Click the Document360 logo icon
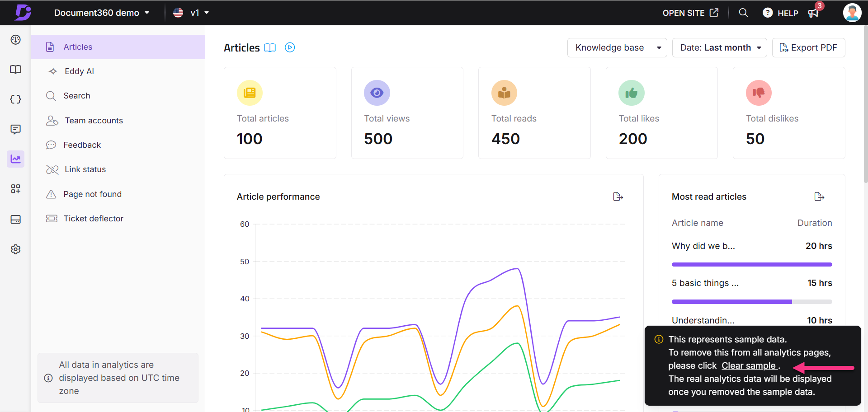The height and width of the screenshot is (412, 868). pyautogui.click(x=23, y=12)
